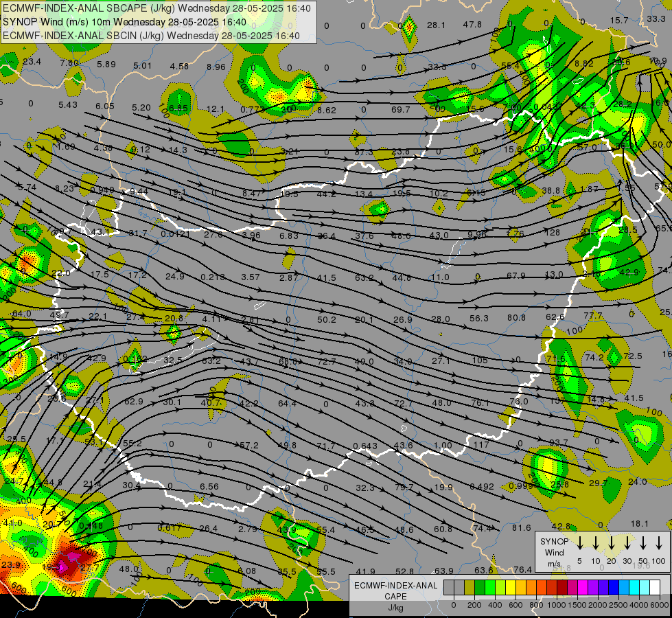The width and height of the screenshot is (672, 618).
Task: Click the 20 m/s wind arrow in legend
Action: [x=611, y=543]
